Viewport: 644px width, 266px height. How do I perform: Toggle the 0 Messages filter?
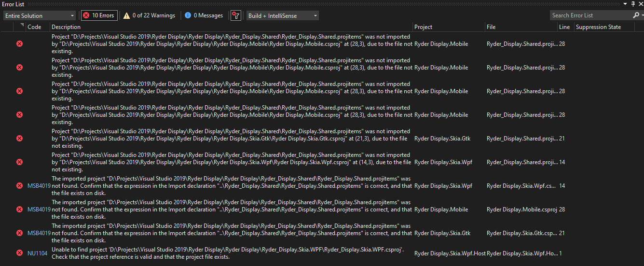pos(204,15)
